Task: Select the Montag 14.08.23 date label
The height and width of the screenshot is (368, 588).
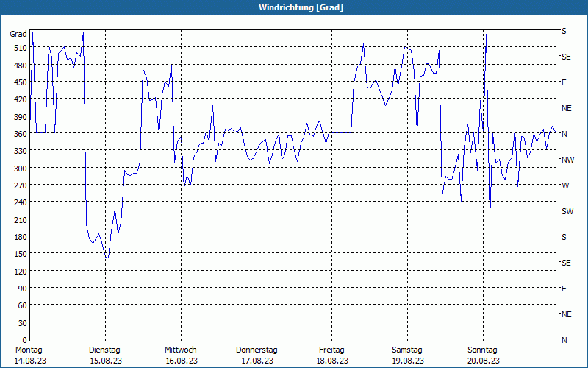Action: coord(30,355)
